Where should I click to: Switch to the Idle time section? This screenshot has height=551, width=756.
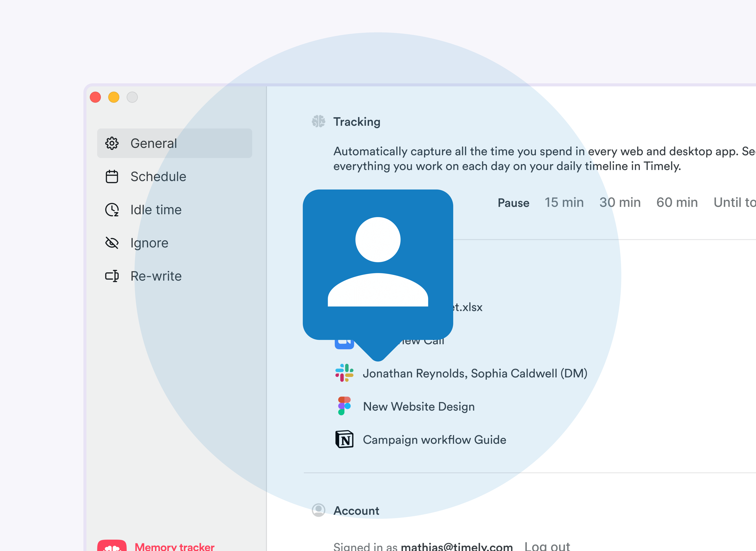pos(156,210)
